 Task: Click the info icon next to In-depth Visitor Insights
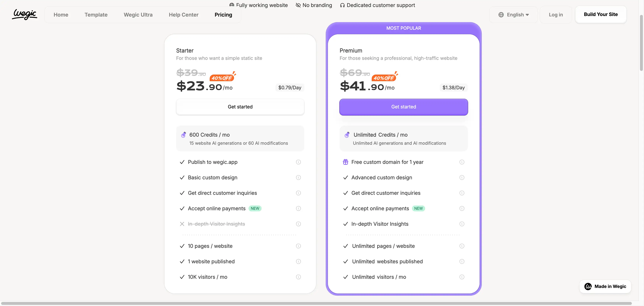click(x=298, y=224)
